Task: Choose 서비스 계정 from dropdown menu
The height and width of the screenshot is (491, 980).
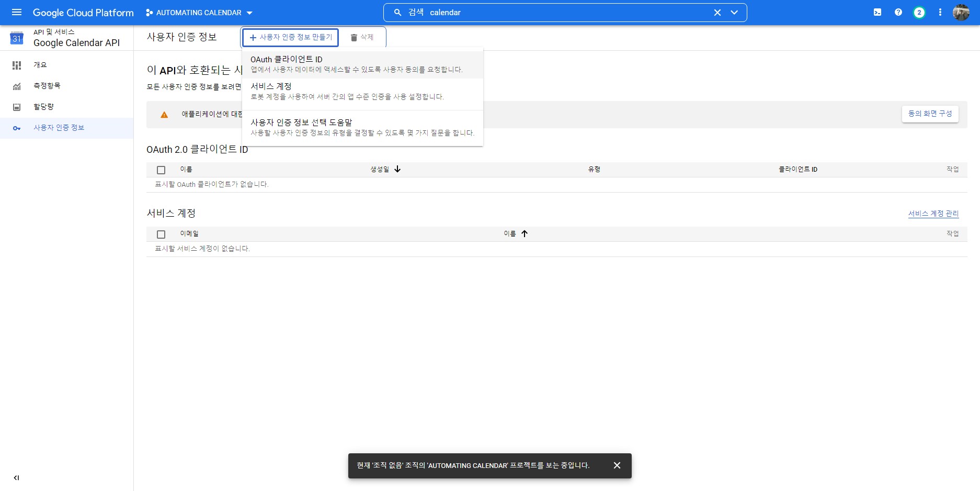Action: coord(362,92)
